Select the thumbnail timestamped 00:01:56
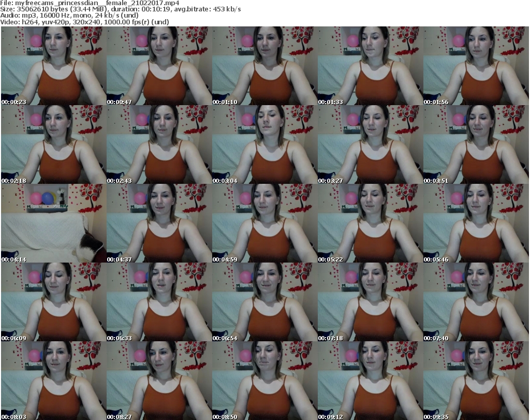530x420 pixels. click(476, 66)
